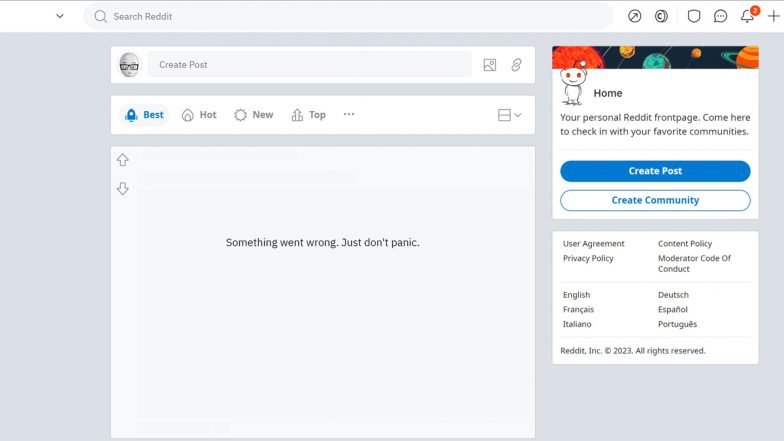Select Español language link

tap(672, 310)
